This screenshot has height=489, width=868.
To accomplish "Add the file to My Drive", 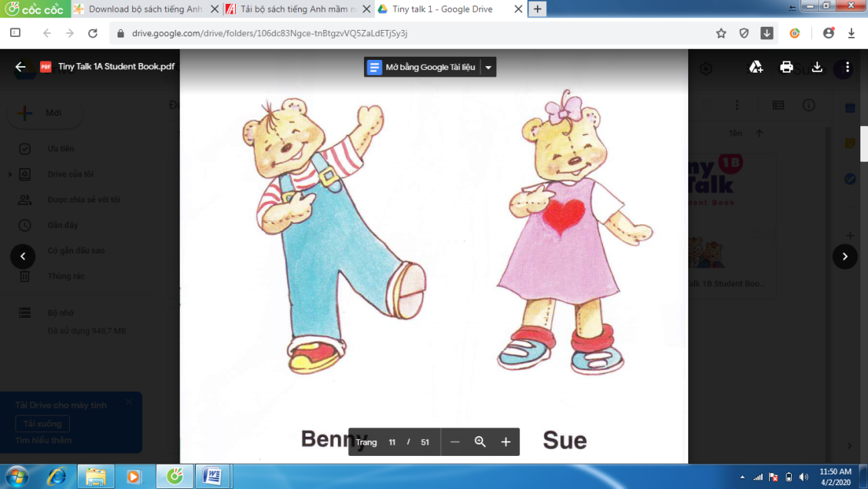I will [756, 67].
